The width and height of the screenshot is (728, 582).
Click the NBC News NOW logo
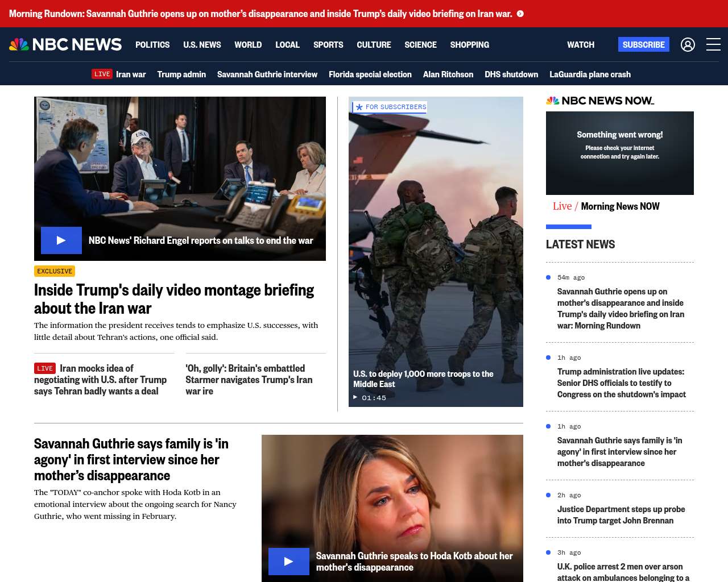click(x=600, y=101)
